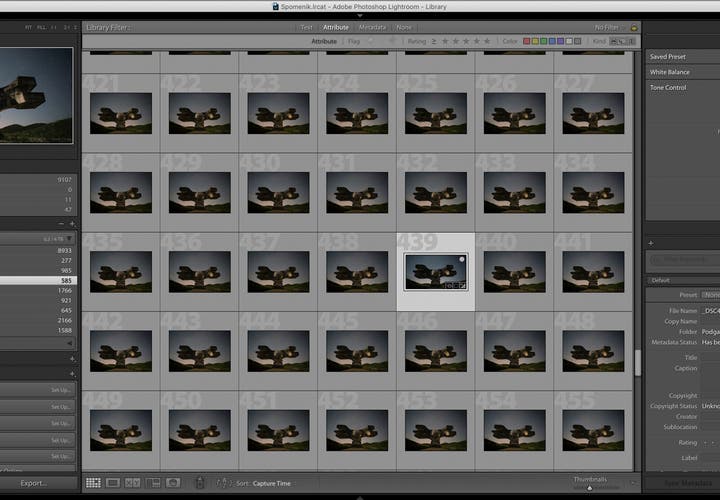Screen dimensions: 720x500
Task: Select thumbnail number 421
Action: click(x=121, y=113)
